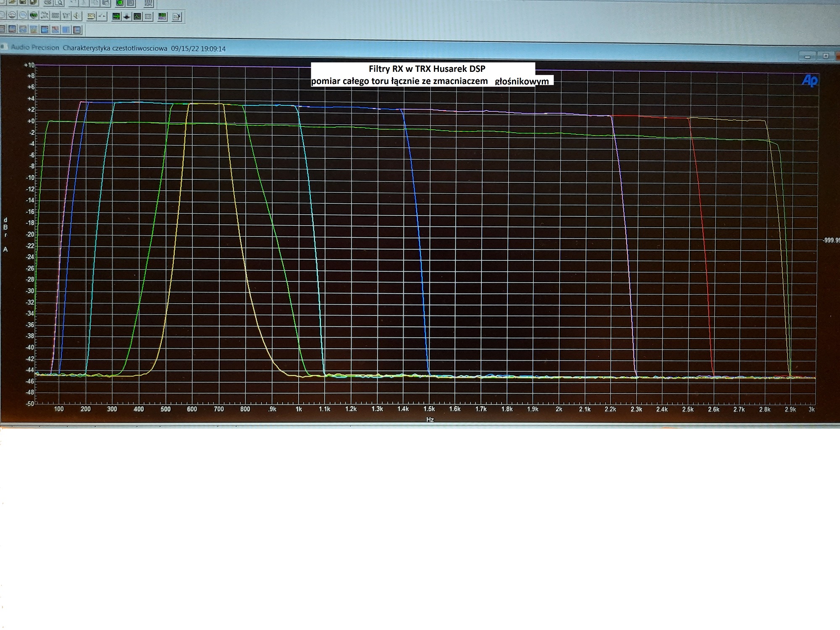Open the Status Bits panel icon
This screenshot has height=630, width=840.
click(66, 16)
